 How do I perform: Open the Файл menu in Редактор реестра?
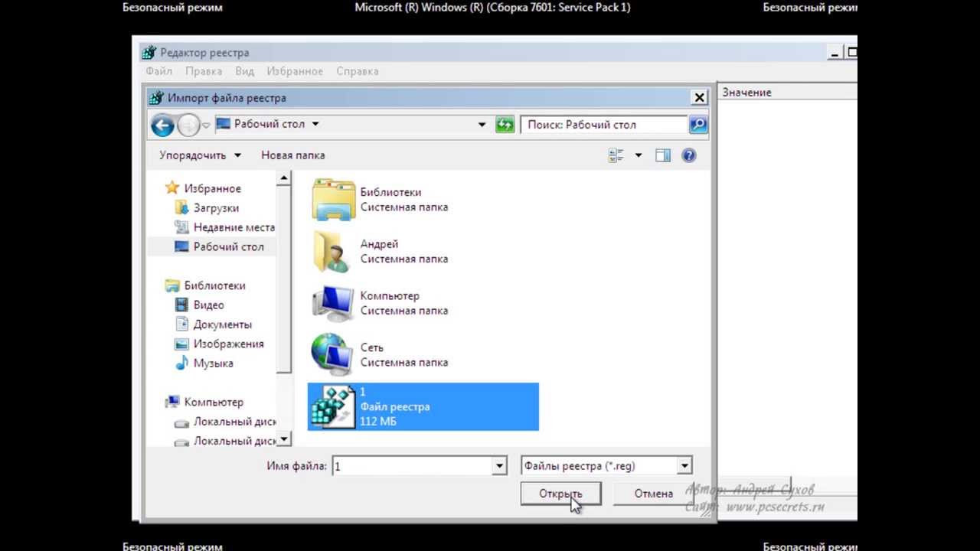click(x=158, y=71)
